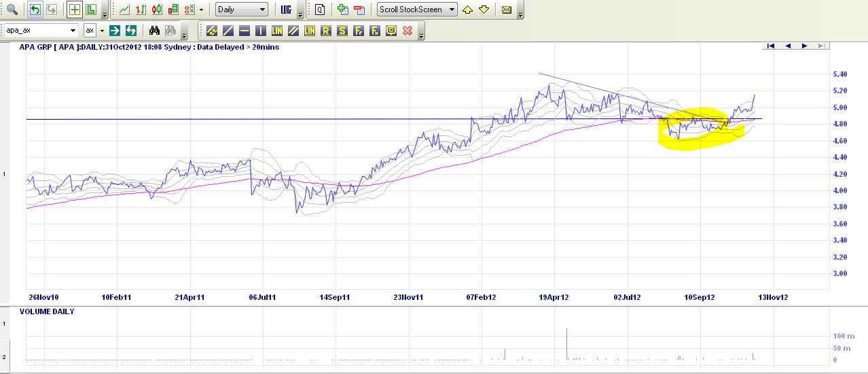Click the grey redo arrow icon
The width and height of the screenshot is (868, 374).
click(52, 10)
